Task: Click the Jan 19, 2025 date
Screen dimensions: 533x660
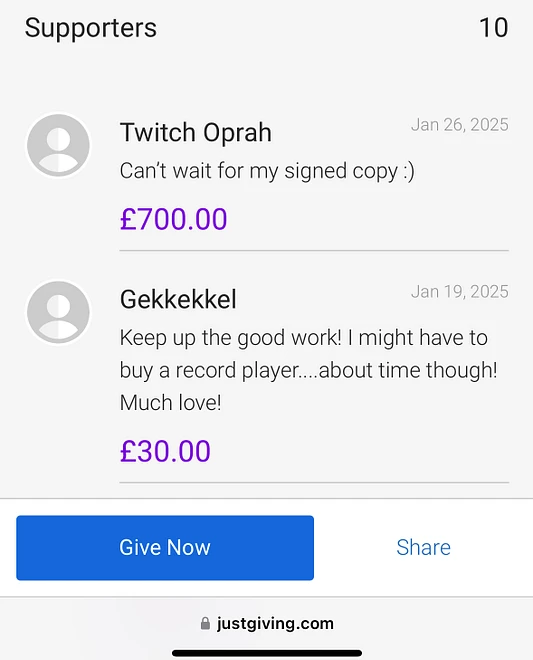Action: pos(460,292)
